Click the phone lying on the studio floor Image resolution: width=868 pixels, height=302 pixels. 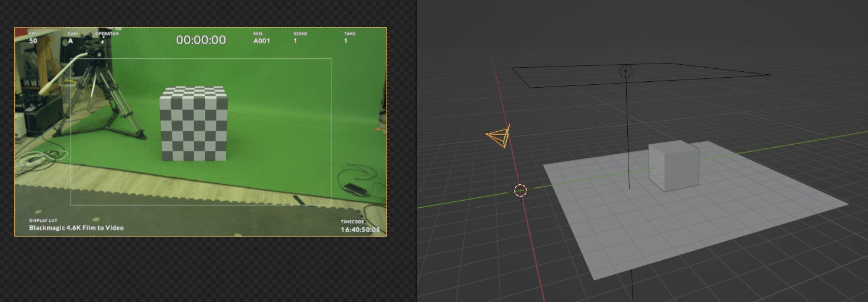pos(354,189)
